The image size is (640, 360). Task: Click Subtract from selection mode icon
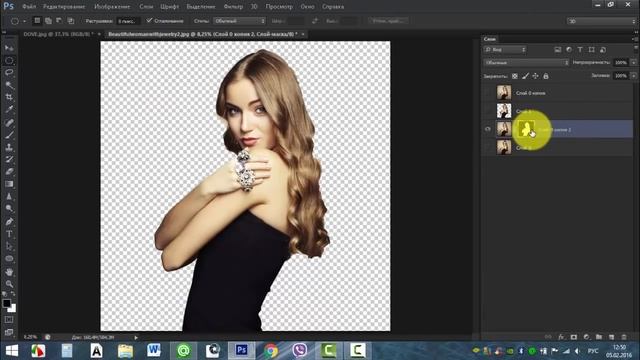(59, 20)
